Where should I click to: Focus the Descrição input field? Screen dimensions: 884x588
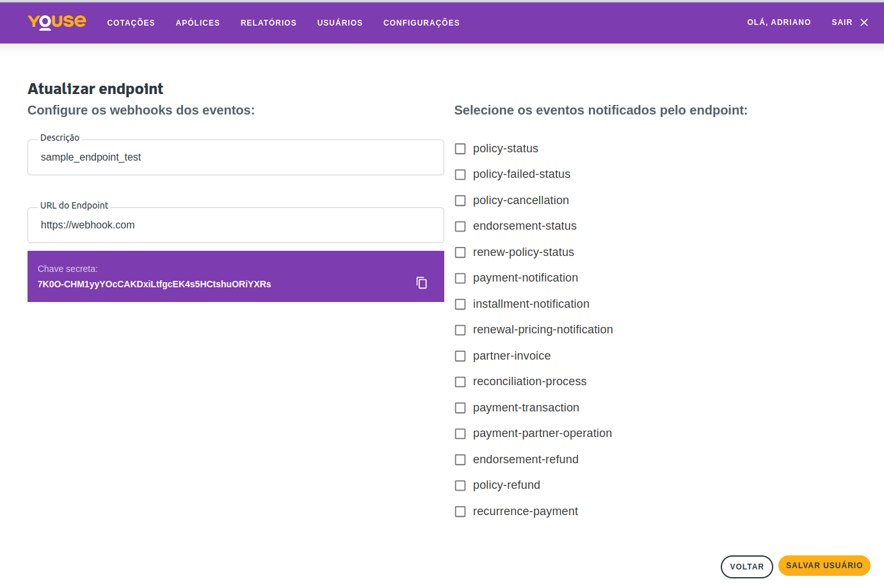236,157
